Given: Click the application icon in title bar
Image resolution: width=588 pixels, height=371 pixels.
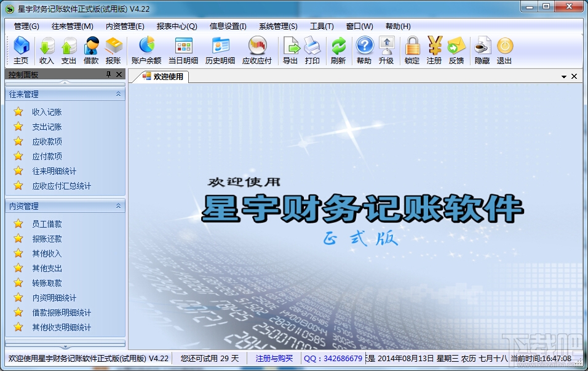Looking at the screenshot, I should pos(10,9).
